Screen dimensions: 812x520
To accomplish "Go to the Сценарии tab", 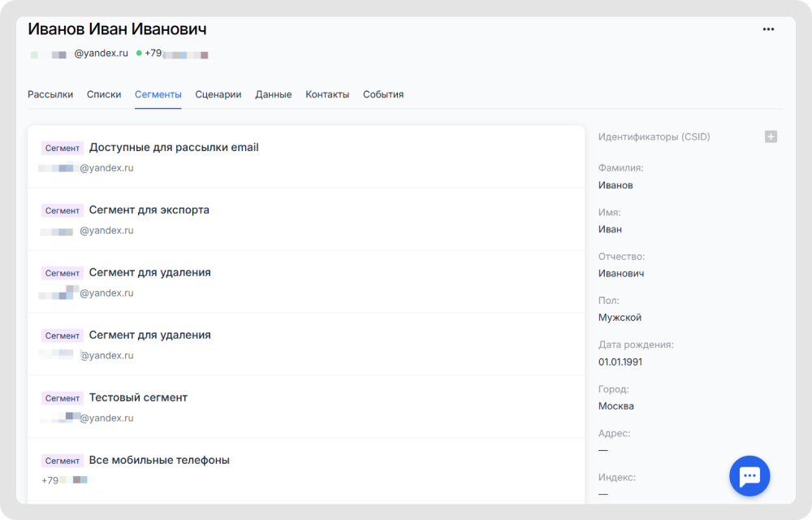I will point(218,94).
